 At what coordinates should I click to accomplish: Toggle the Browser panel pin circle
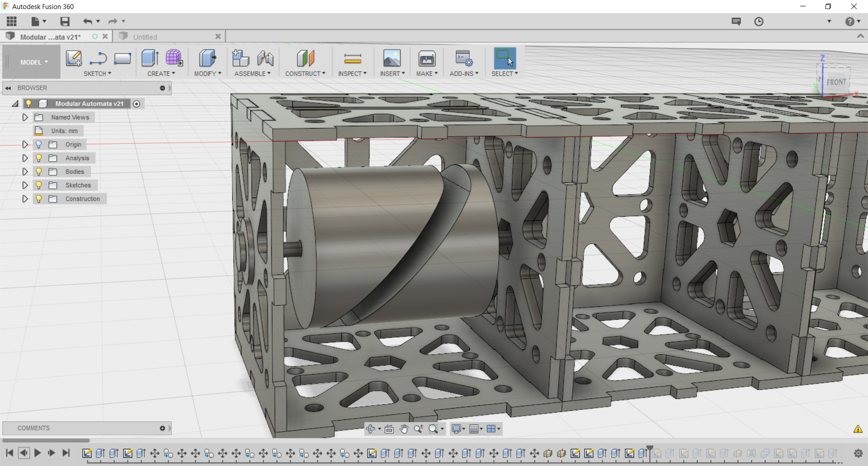[162, 88]
